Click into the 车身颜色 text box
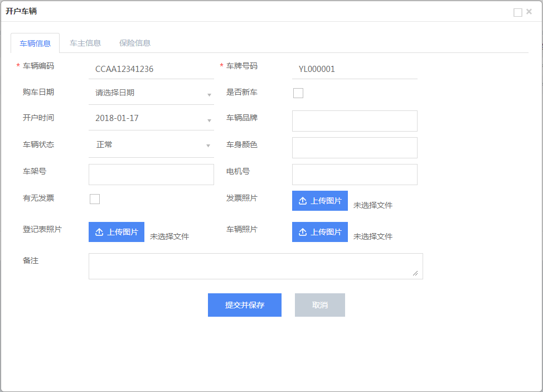The height and width of the screenshot is (392, 543). coord(355,148)
